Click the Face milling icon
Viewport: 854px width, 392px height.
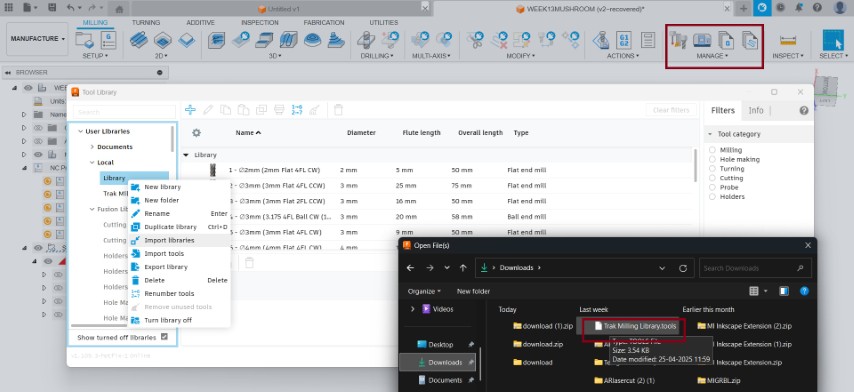(x=187, y=39)
